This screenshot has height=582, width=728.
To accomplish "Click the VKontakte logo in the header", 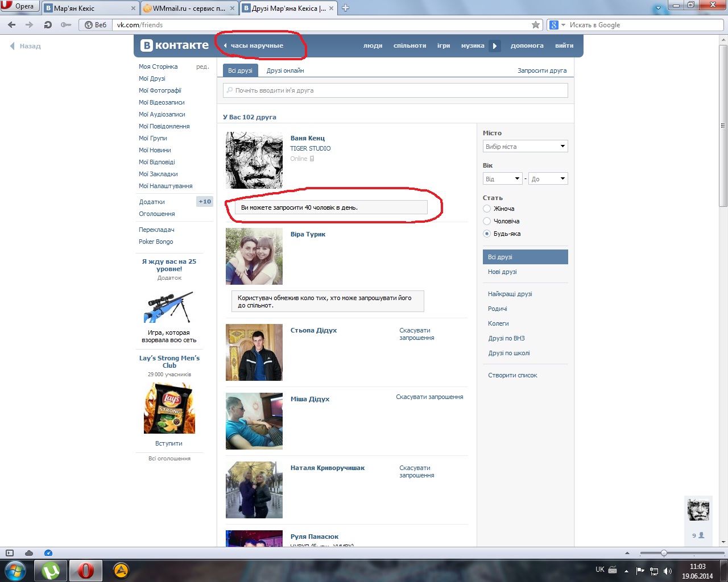I will [175, 45].
